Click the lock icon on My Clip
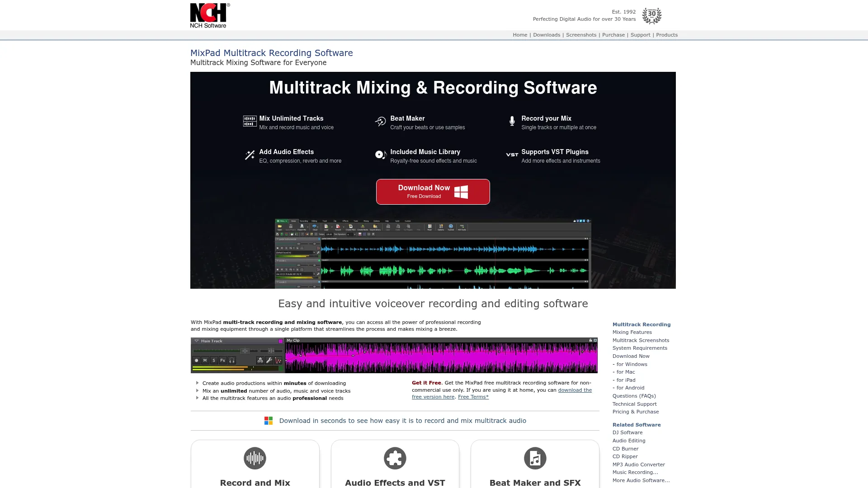This screenshot has height=488, width=868. click(590, 340)
